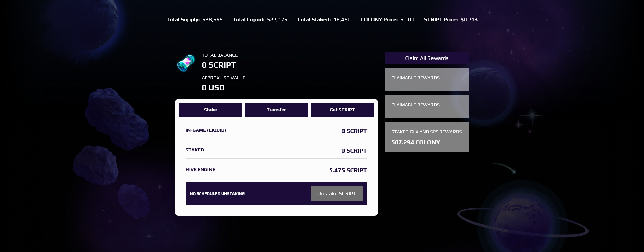
Task: Select the Staked balance row
Action: [x=276, y=150]
